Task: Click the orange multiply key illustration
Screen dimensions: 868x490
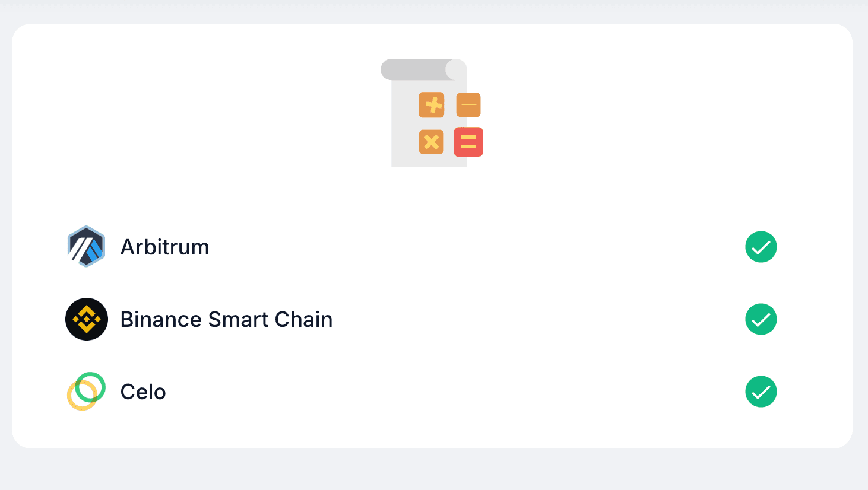Action: pyautogui.click(x=432, y=142)
